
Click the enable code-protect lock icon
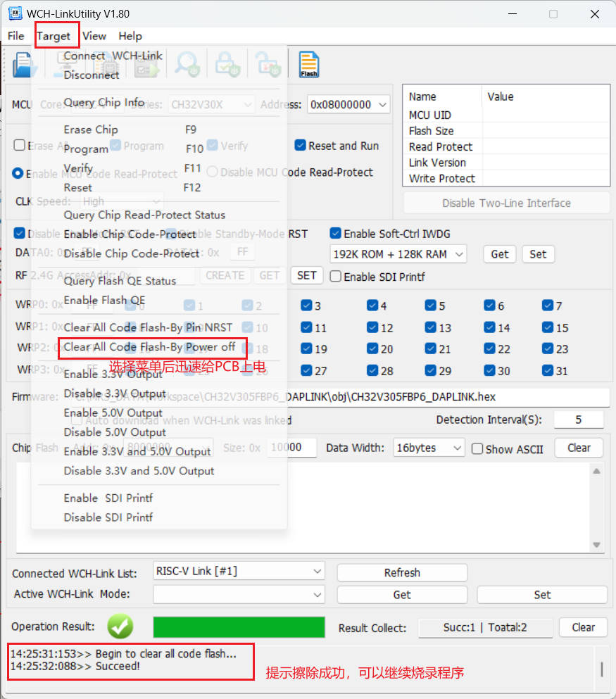coord(227,64)
